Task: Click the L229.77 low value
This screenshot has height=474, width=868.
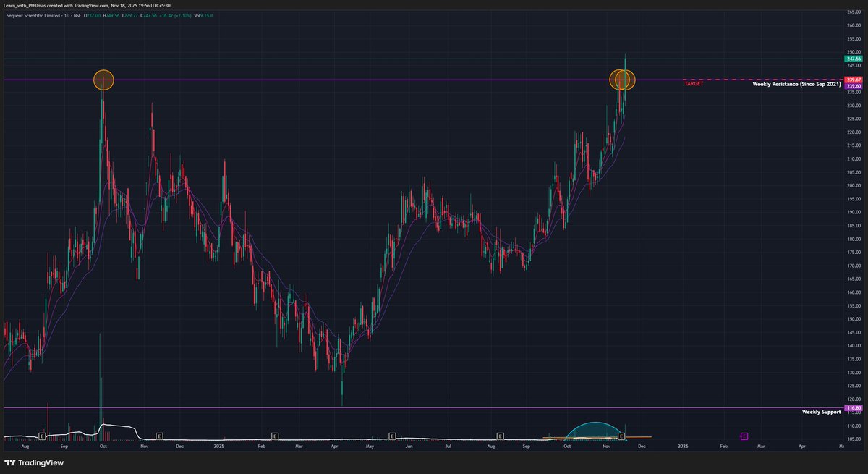Action: 130,17
